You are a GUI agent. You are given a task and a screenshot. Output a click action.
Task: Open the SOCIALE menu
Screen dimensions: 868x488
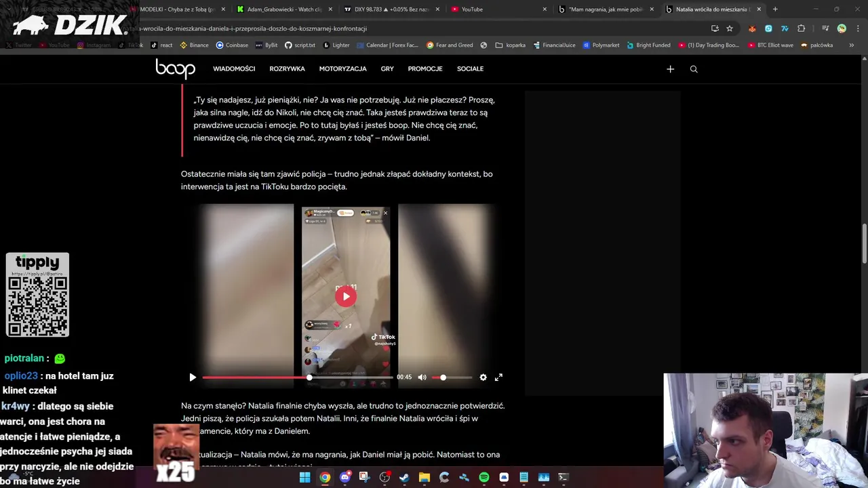point(470,69)
